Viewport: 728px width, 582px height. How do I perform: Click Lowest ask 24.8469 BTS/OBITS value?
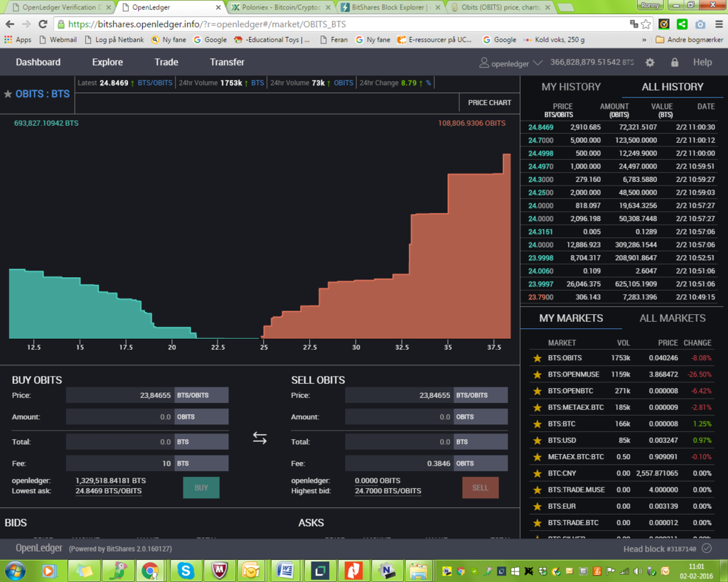pyautogui.click(x=109, y=491)
